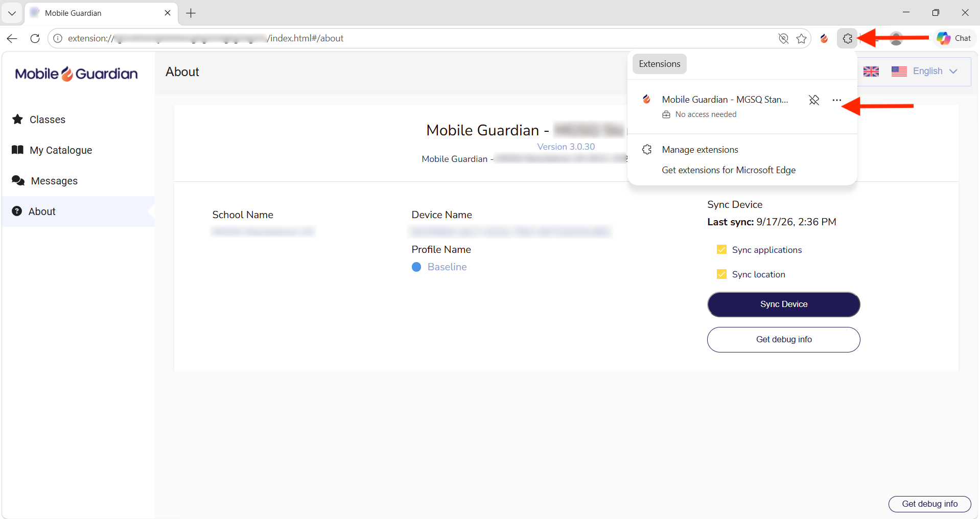Toggle the Sync location checkbox
The width and height of the screenshot is (980, 519).
(x=721, y=274)
